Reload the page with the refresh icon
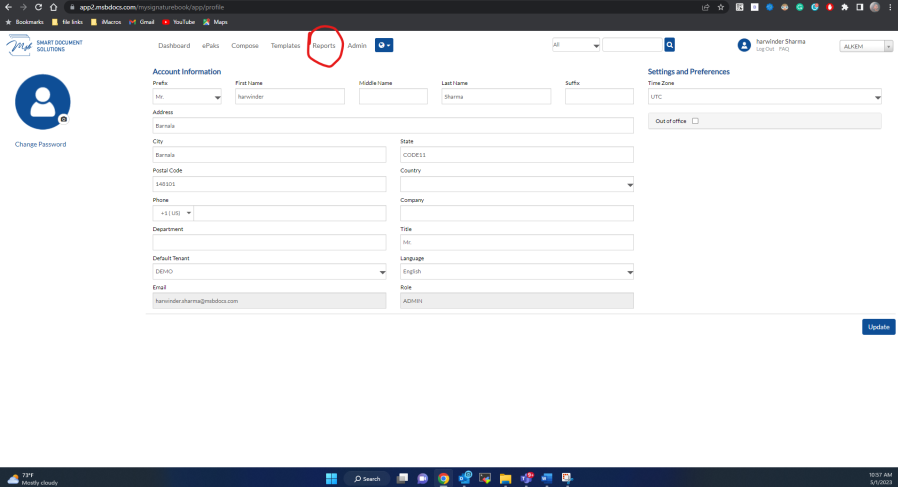The height and width of the screenshot is (487, 898). click(38, 7)
